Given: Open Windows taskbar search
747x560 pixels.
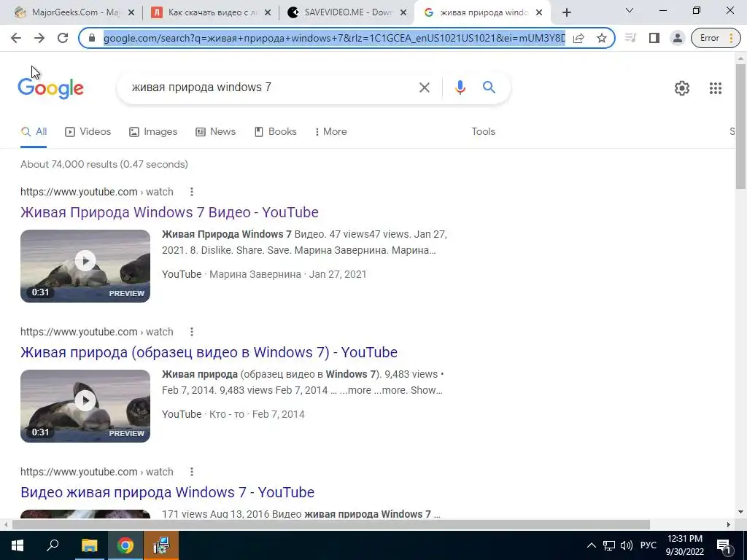Looking at the screenshot, I should (x=53, y=545).
